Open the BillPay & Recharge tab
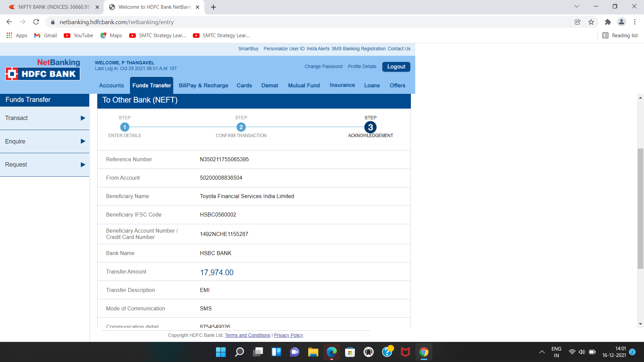The image size is (644, 362). [203, 85]
